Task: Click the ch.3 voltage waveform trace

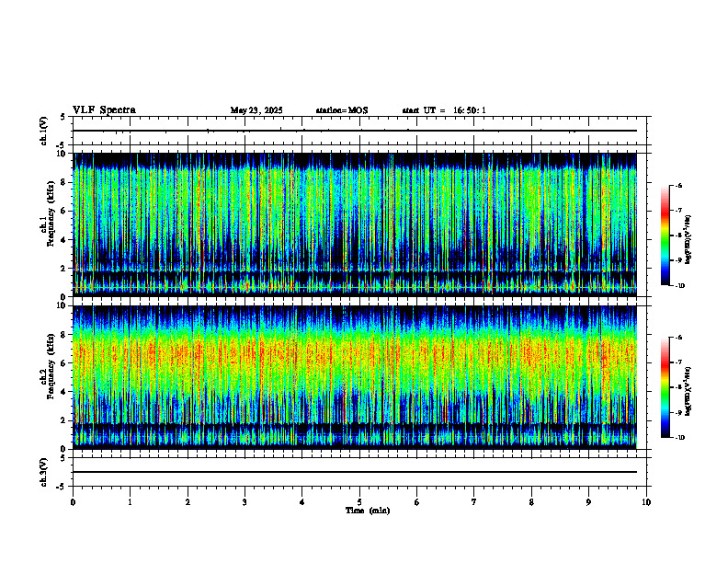Action: [355, 472]
